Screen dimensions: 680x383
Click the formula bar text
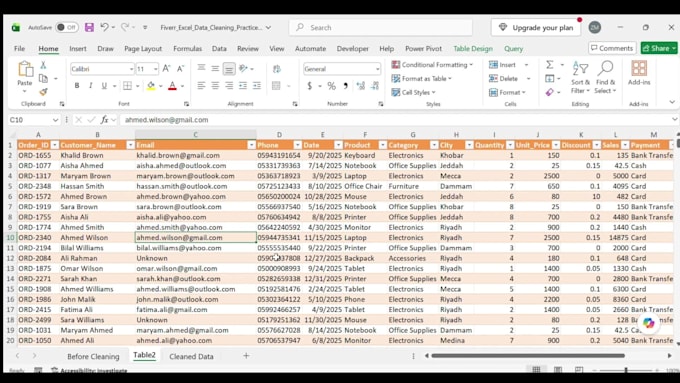167,120
